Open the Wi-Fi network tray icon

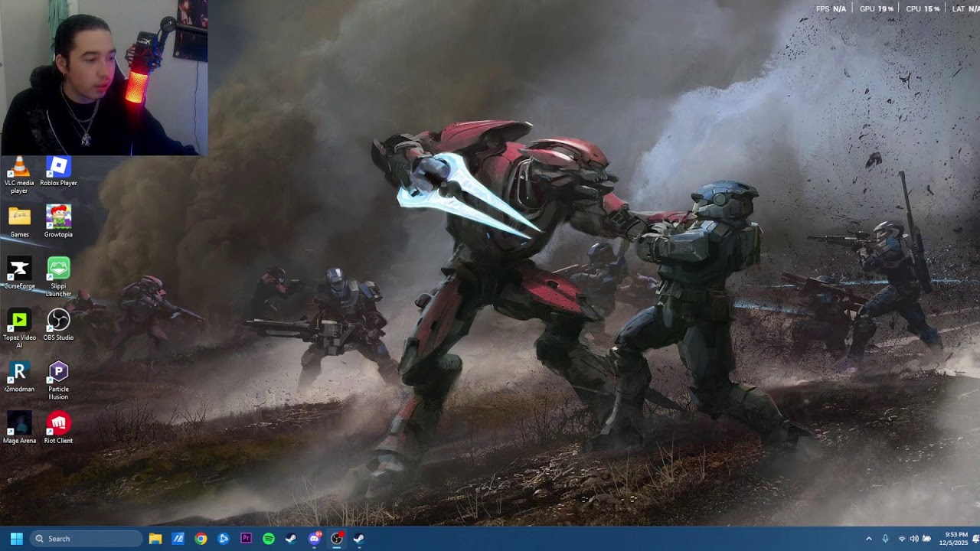click(x=902, y=539)
